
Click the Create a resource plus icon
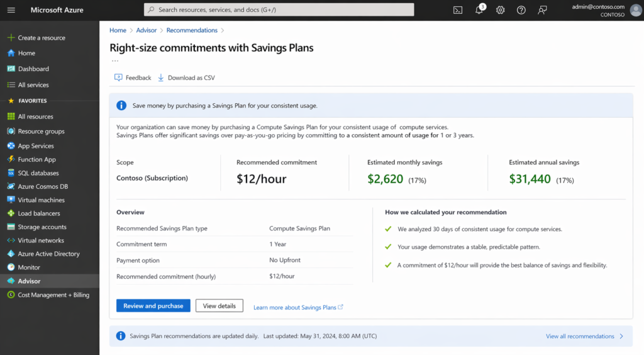pos(11,37)
